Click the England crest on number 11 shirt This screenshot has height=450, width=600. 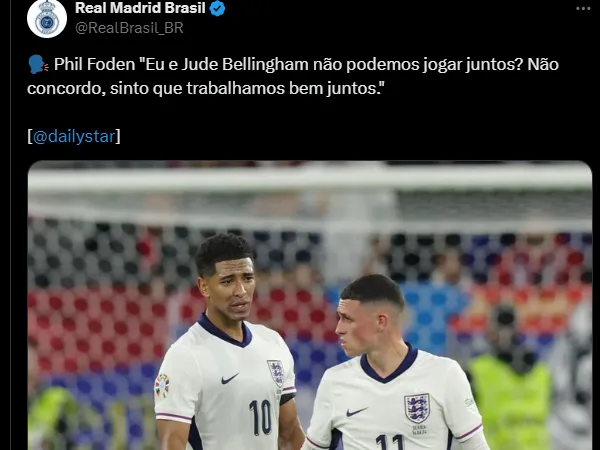[417, 409]
